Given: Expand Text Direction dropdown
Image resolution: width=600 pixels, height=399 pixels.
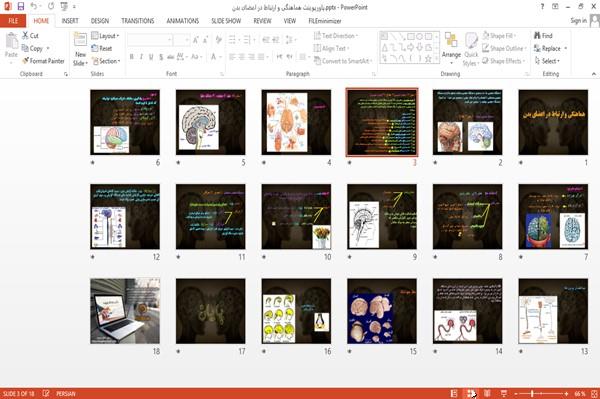Looking at the screenshot, I should tap(336, 36).
